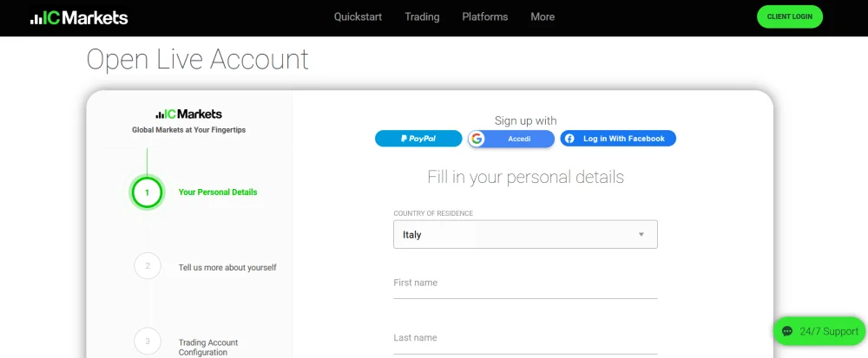Click the Sign up with label
Image resolution: width=868 pixels, height=358 pixels.
525,120
